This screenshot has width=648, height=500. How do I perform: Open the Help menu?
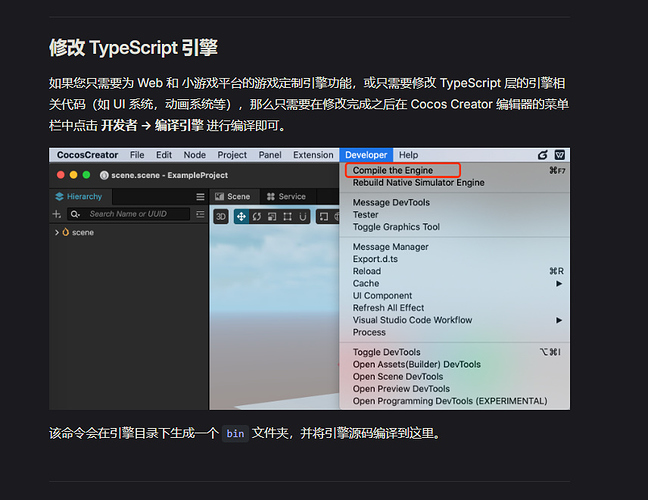click(408, 155)
